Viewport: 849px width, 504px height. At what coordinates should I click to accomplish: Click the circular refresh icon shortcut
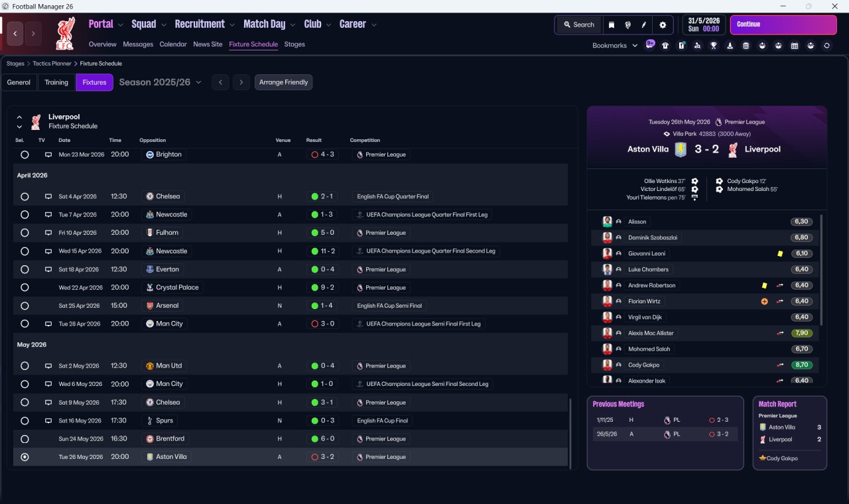[826, 46]
